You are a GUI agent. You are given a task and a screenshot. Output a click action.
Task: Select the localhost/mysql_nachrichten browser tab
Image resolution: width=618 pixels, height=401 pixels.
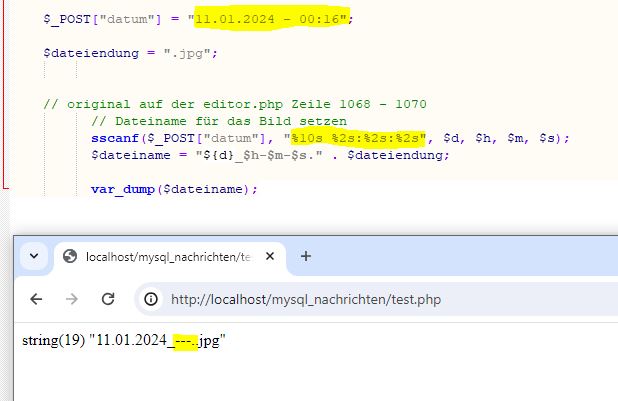(x=160, y=257)
